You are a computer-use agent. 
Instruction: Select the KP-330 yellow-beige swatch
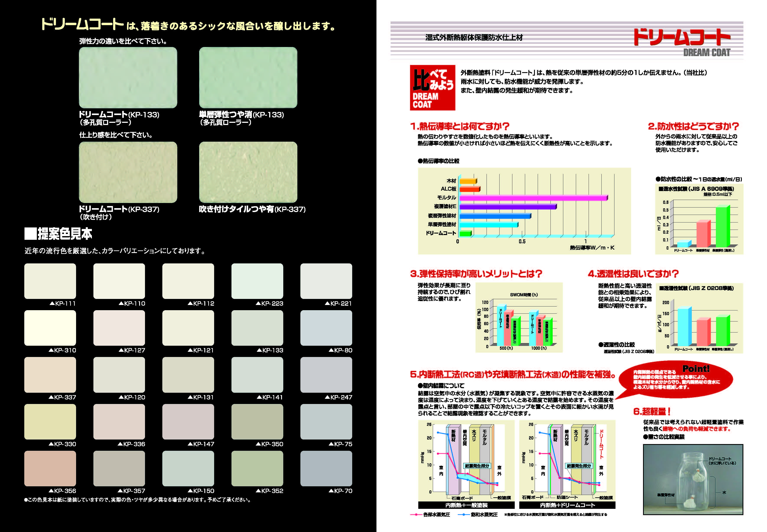(50, 421)
